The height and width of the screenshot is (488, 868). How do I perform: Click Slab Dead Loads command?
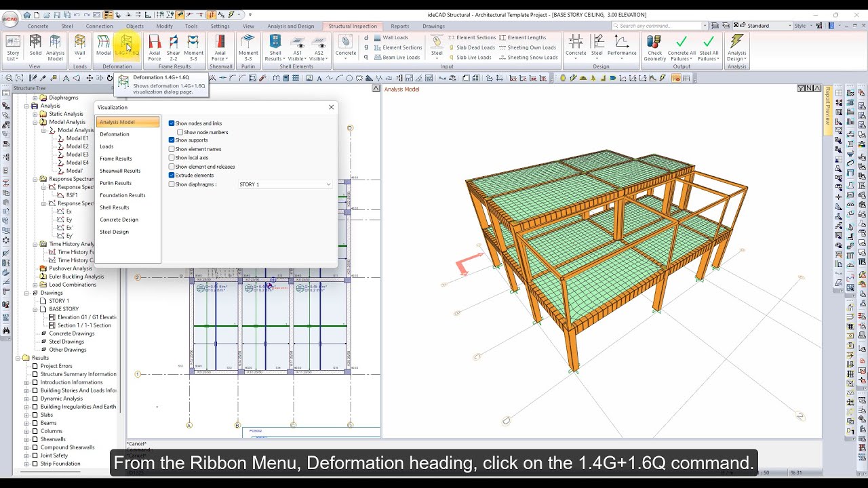(472, 47)
